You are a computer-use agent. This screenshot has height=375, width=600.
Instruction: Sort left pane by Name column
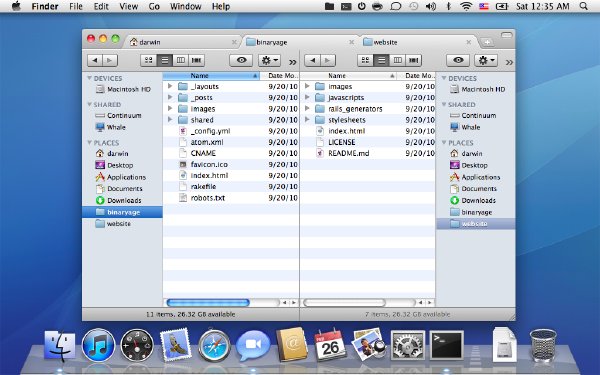211,76
